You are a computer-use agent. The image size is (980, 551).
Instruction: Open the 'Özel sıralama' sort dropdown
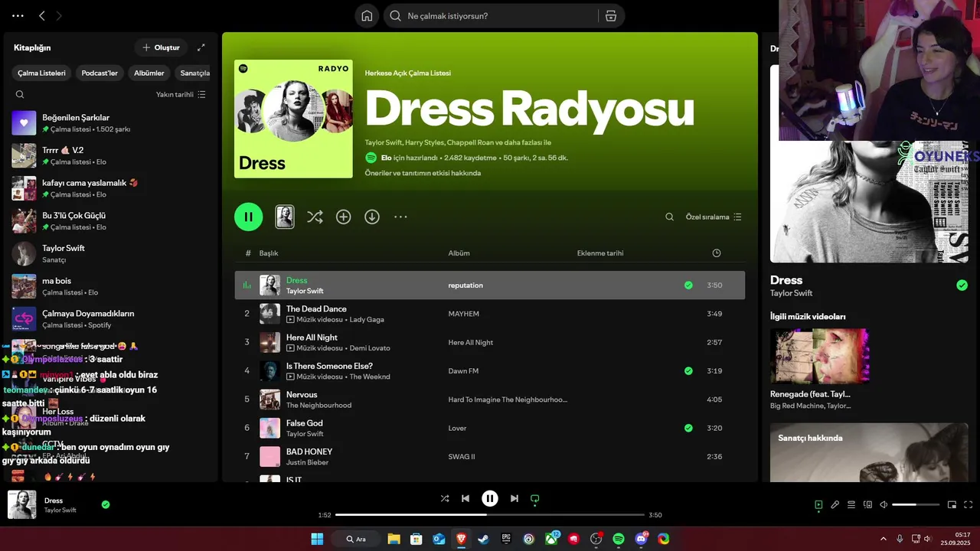[714, 217]
